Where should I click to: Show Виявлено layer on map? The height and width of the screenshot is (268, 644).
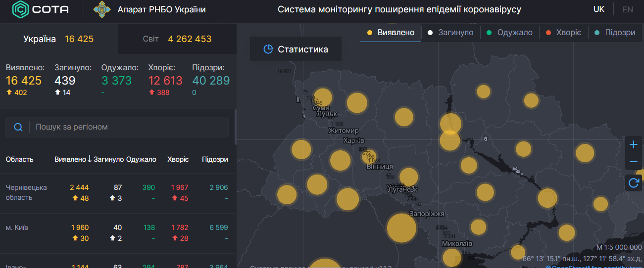(391, 33)
